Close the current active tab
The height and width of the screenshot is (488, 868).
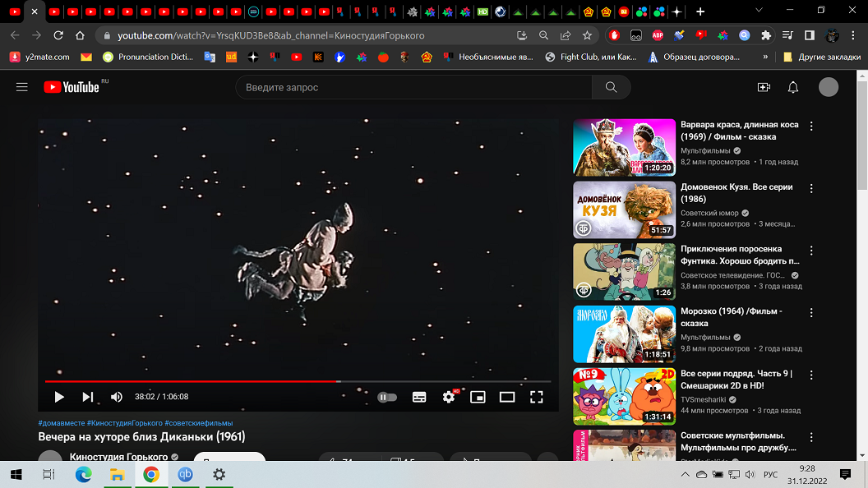click(35, 12)
